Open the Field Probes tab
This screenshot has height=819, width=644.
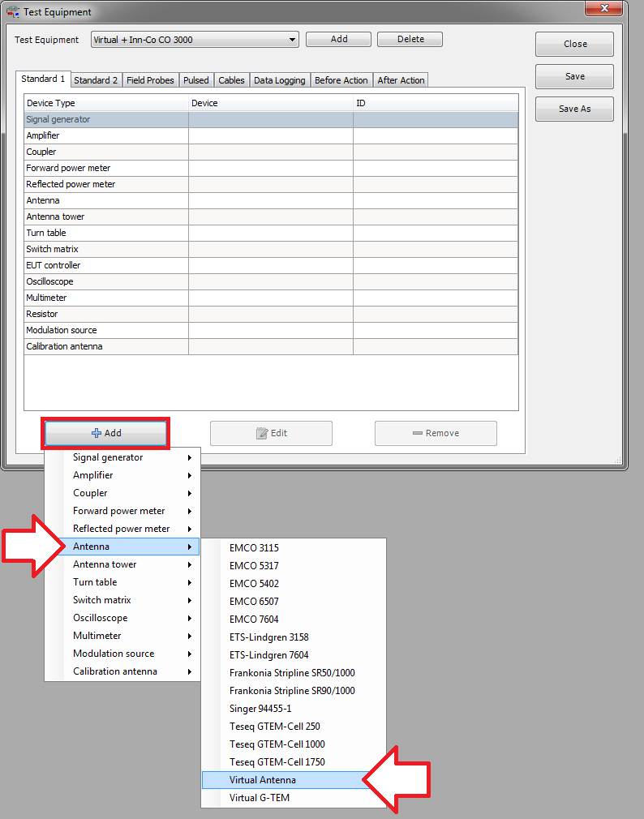pos(150,80)
